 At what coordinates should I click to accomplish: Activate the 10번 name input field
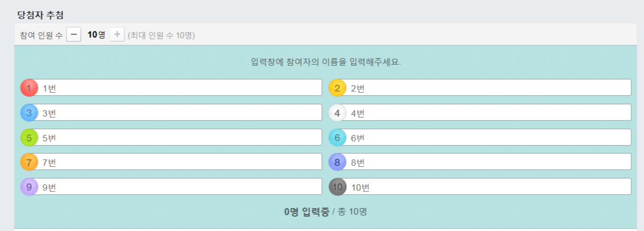coord(489,186)
